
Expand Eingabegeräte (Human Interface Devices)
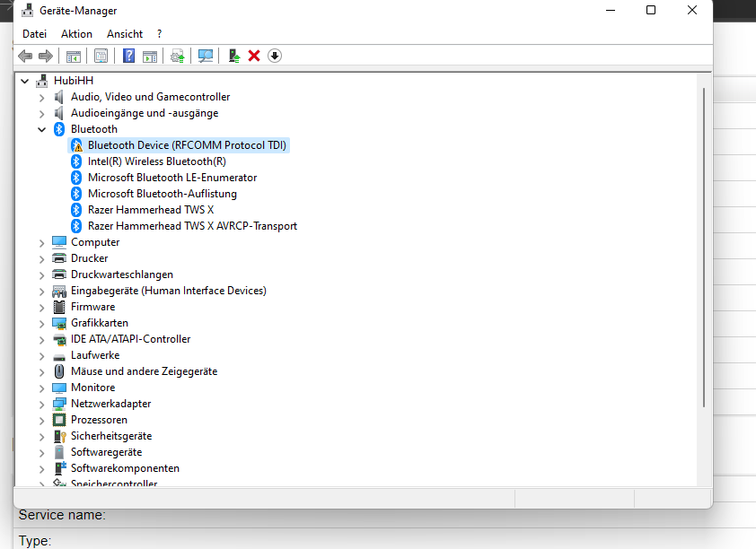(41, 292)
